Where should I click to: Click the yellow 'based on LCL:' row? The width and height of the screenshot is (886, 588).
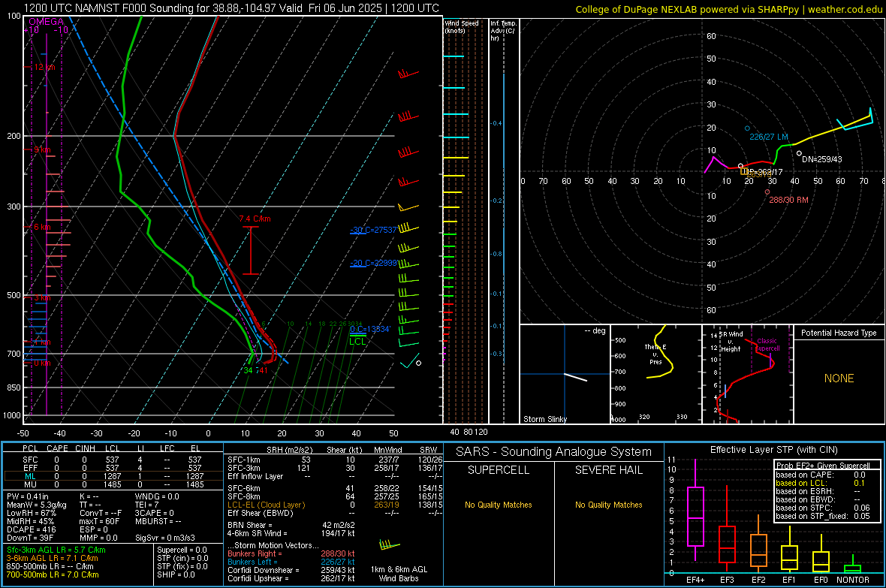pos(821,483)
